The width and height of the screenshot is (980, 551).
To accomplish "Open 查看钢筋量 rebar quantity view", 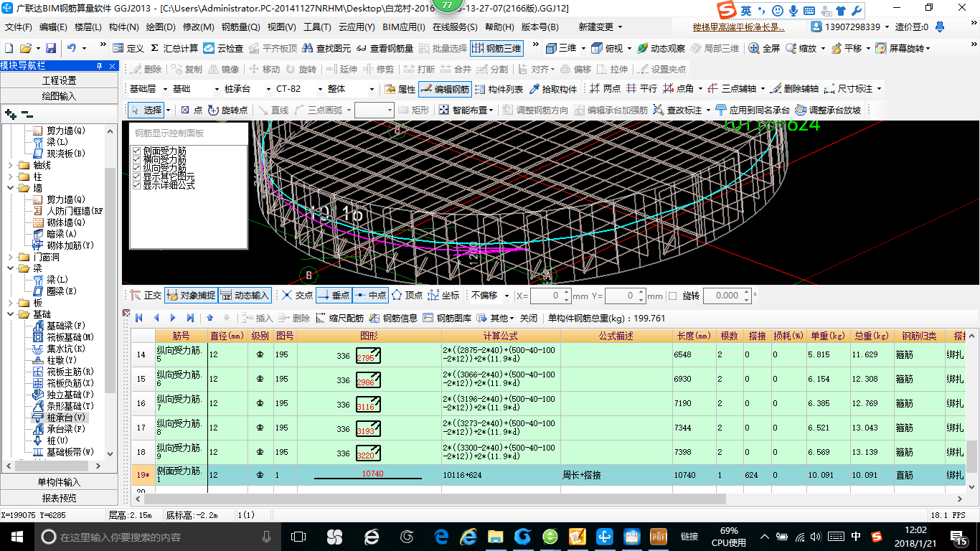I will click(x=385, y=48).
